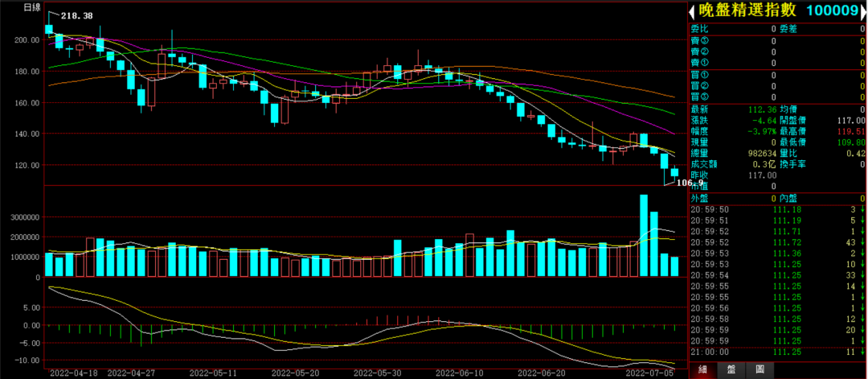Viewport: 868px width, 379px height.
Task: Click the 2022-06-20 date label
Action: [542, 374]
